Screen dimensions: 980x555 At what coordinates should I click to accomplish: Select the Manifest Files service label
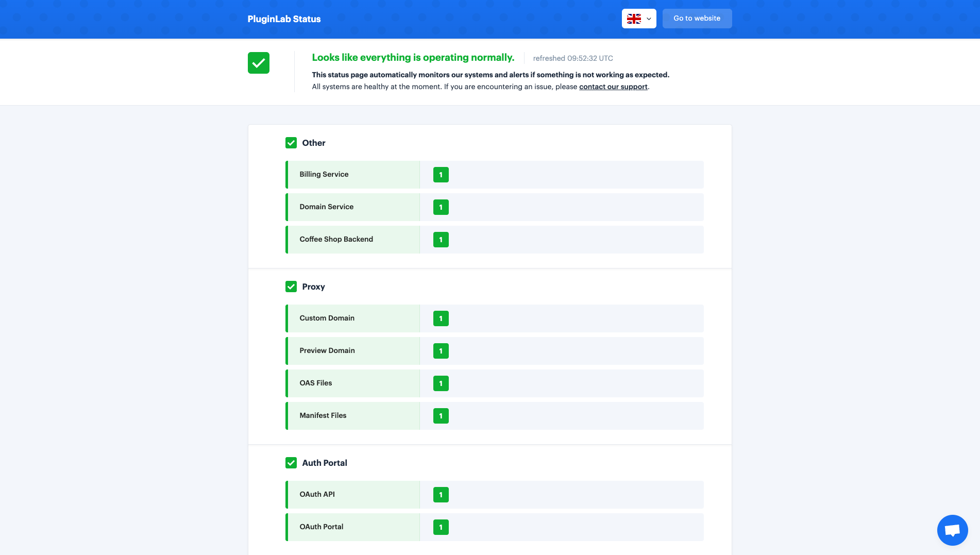[x=323, y=416]
